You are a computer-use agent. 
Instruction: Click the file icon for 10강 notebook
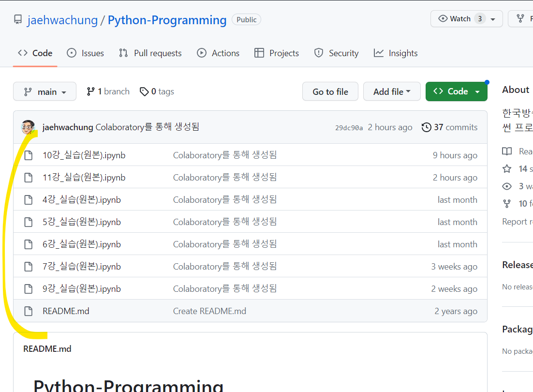(29, 155)
